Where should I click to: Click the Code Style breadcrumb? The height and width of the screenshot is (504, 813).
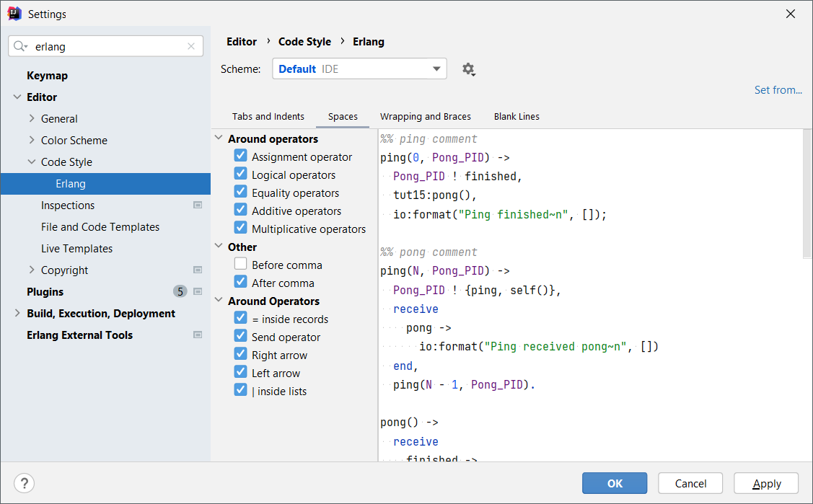[304, 41]
